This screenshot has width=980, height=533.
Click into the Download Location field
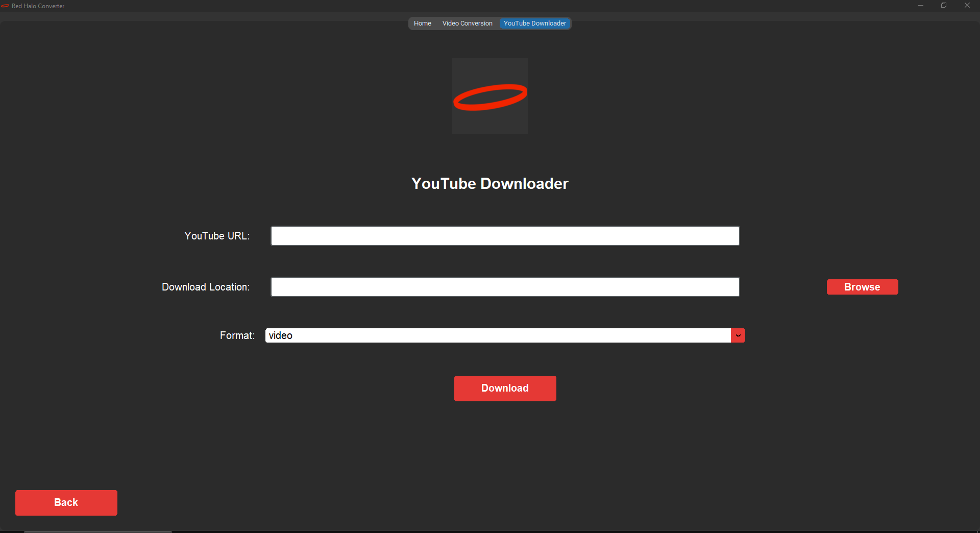[505, 287]
